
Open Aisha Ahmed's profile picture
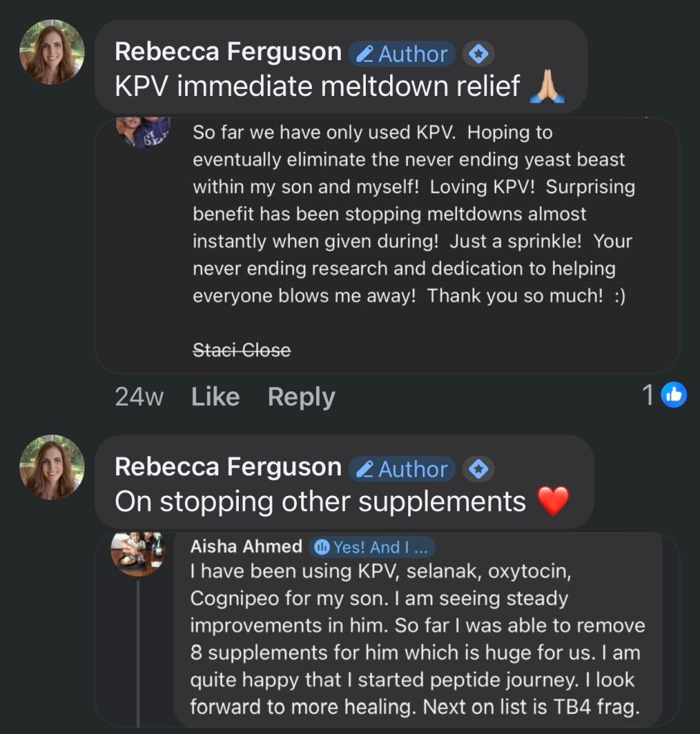[x=138, y=553]
